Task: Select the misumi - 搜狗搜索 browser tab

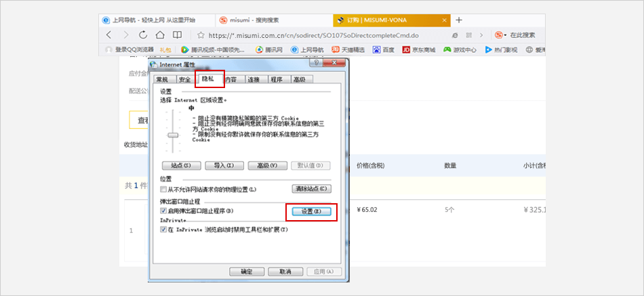Action: point(275,20)
